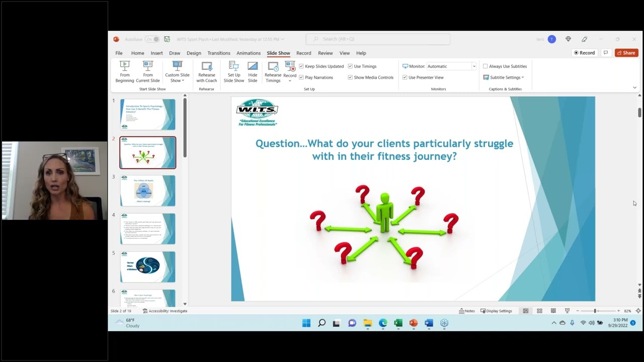Viewport: 644px width, 362px height.
Task: Collapse the ribbon with chevron
Action: point(634,87)
